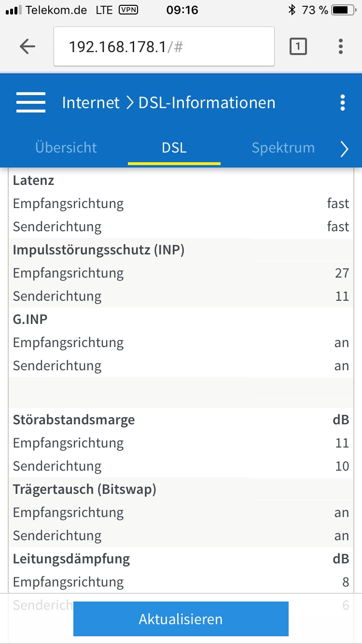Tap the Störabstandsmarge row heading
The image size is (362, 644).
(x=74, y=420)
